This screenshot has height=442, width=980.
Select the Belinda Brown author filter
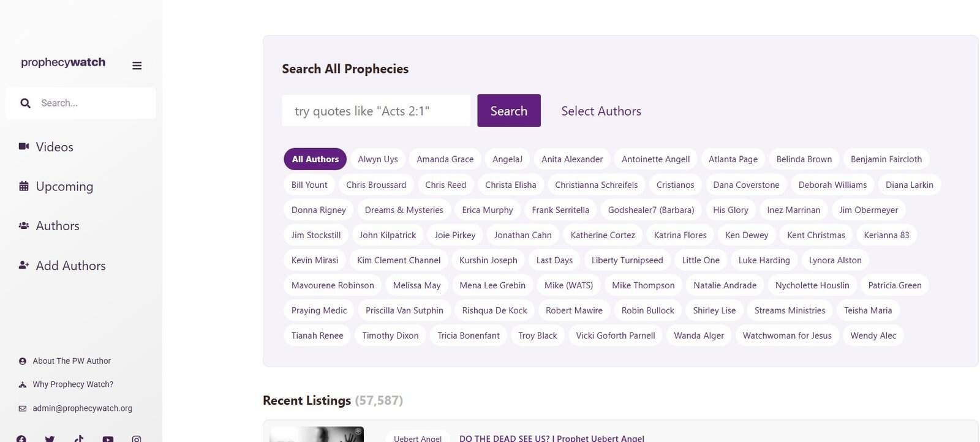tap(804, 159)
